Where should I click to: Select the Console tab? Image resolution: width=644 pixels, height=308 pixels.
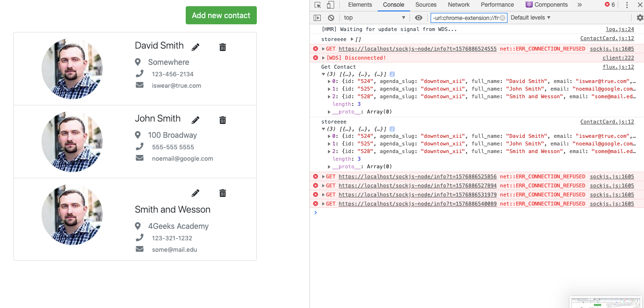click(394, 5)
